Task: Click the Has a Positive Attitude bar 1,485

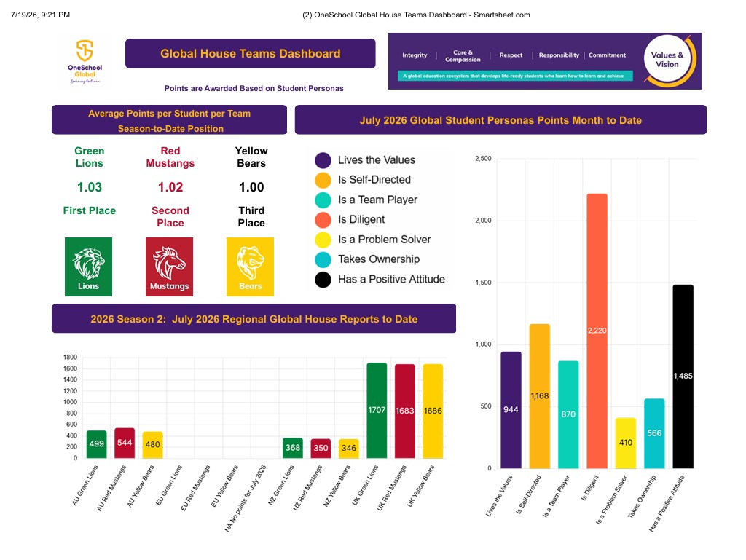Action: click(x=683, y=376)
